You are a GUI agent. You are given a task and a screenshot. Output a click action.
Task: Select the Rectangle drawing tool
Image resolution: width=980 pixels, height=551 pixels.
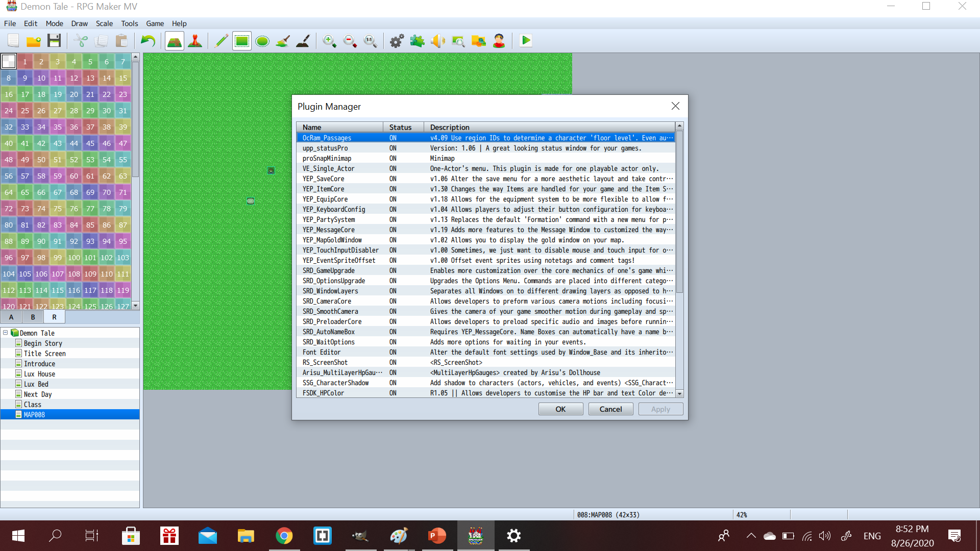coord(242,41)
